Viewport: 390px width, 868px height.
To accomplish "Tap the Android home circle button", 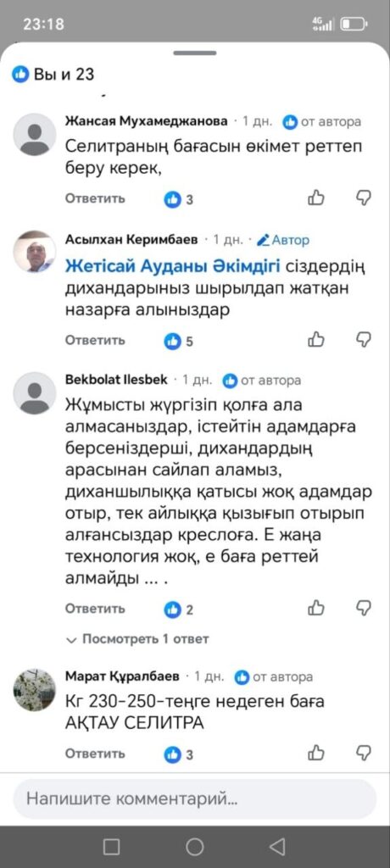I will [194, 847].
